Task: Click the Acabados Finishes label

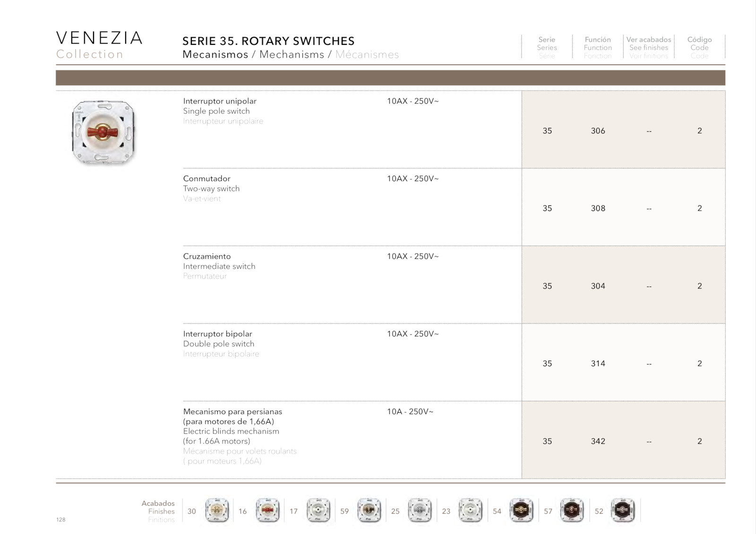Action: (x=158, y=511)
